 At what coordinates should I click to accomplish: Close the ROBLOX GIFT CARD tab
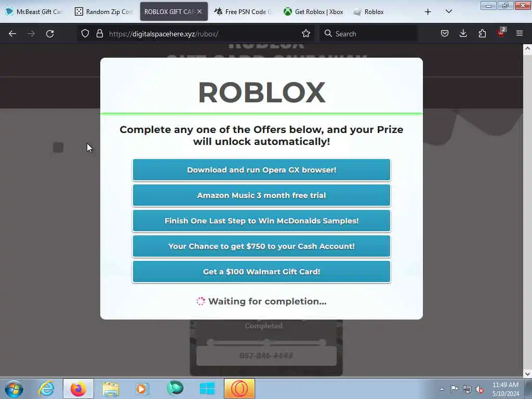coord(199,11)
